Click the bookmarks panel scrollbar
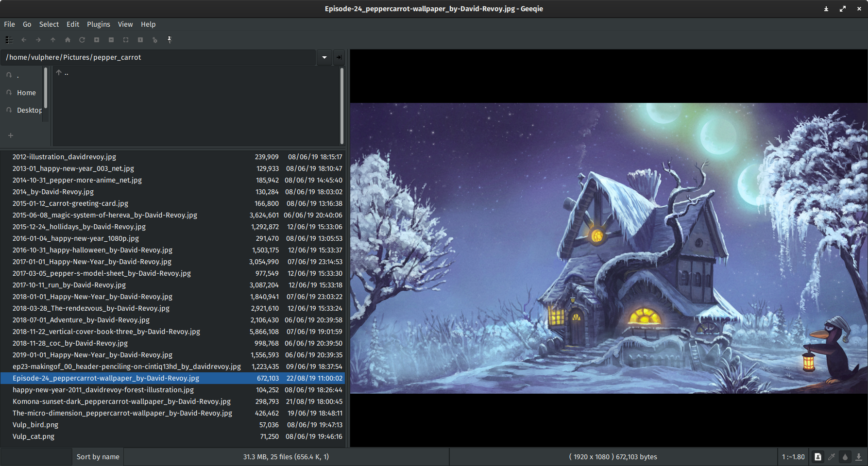 (46, 88)
